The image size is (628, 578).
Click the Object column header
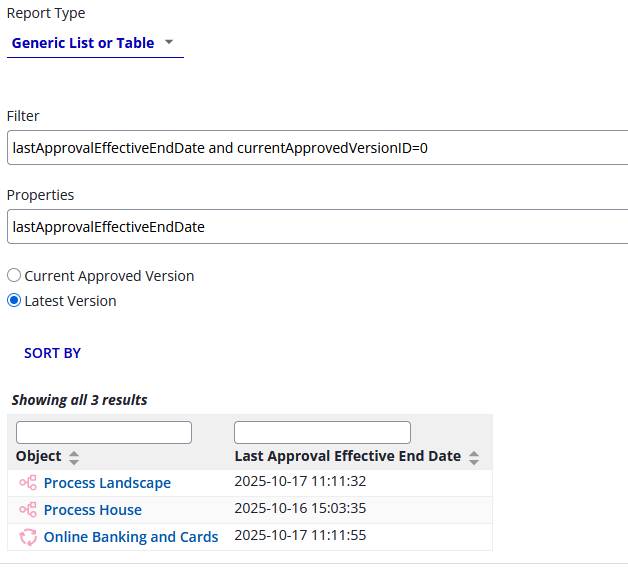coord(39,456)
